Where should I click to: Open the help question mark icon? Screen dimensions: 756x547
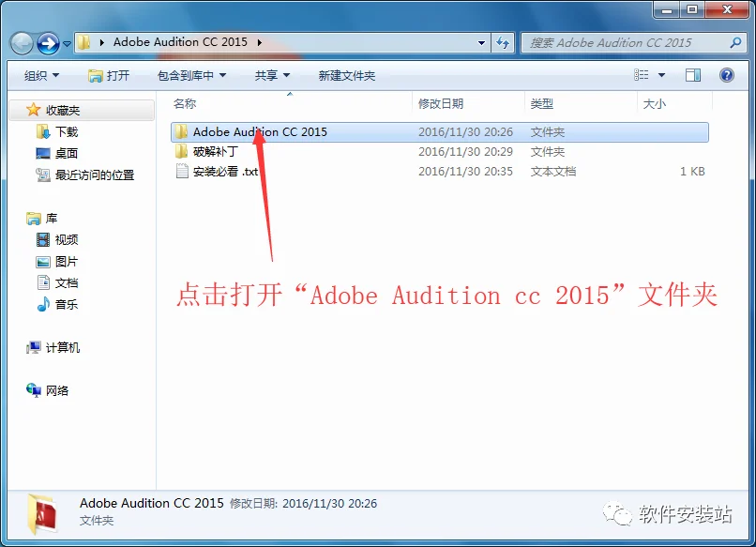pyautogui.click(x=727, y=75)
